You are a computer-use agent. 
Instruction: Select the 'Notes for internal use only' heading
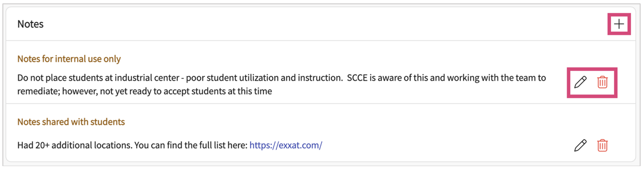pyautogui.click(x=69, y=59)
